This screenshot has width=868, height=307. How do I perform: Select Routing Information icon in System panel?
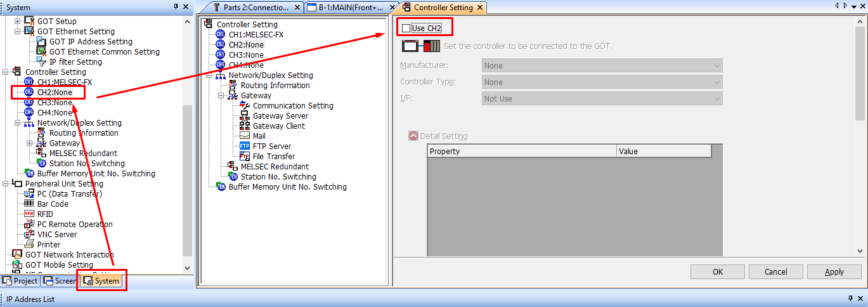pos(41,133)
